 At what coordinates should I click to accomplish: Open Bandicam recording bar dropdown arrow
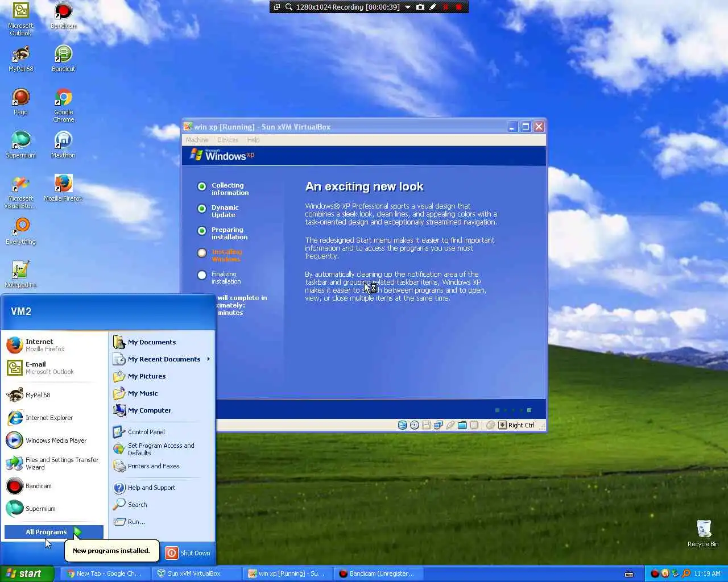pos(408,7)
